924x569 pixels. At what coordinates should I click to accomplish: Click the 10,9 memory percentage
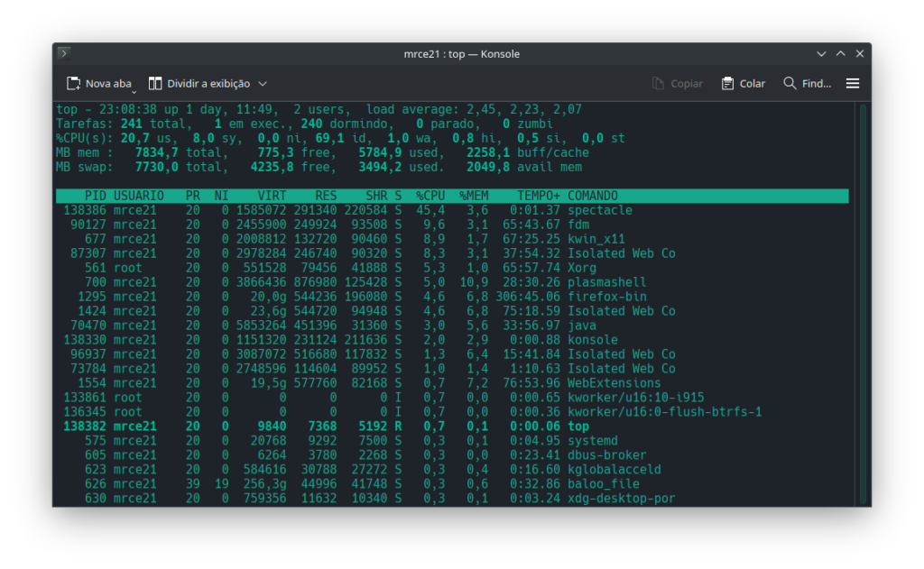pyautogui.click(x=474, y=282)
